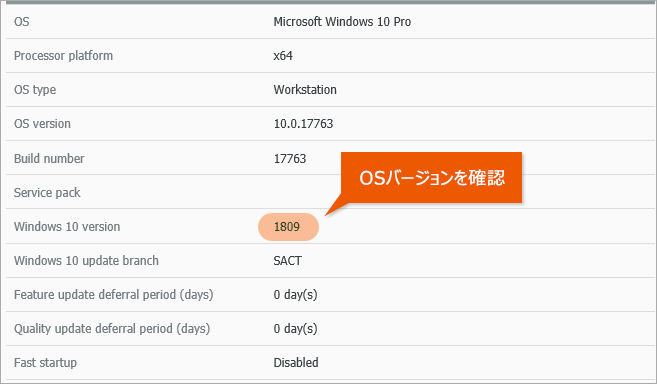657x384 pixels.
Task: Click the Feature update deferral period label
Action: [114, 295]
